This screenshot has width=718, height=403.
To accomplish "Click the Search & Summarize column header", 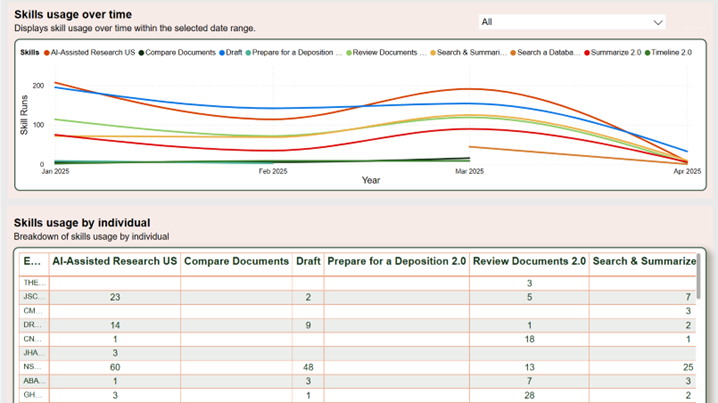I will point(644,262).
